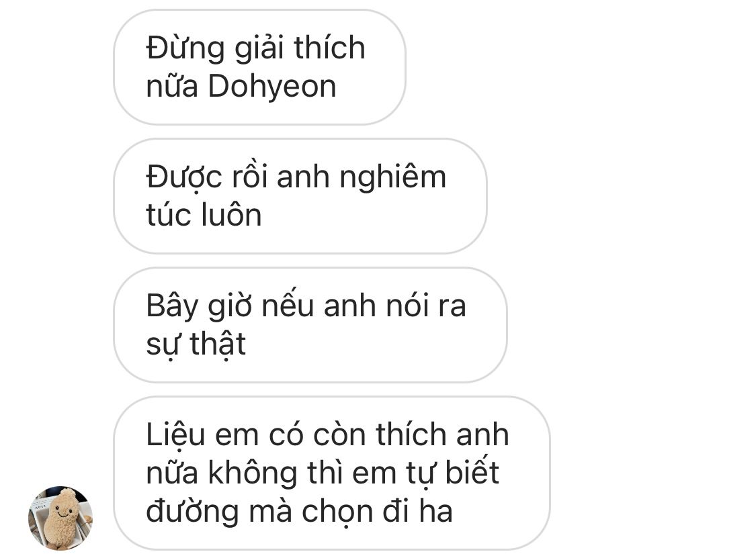This screenshot has height=554, width=756.
Task: Select the message bubble mentioning Dohyeon
Action: click(x=259, y=67)
